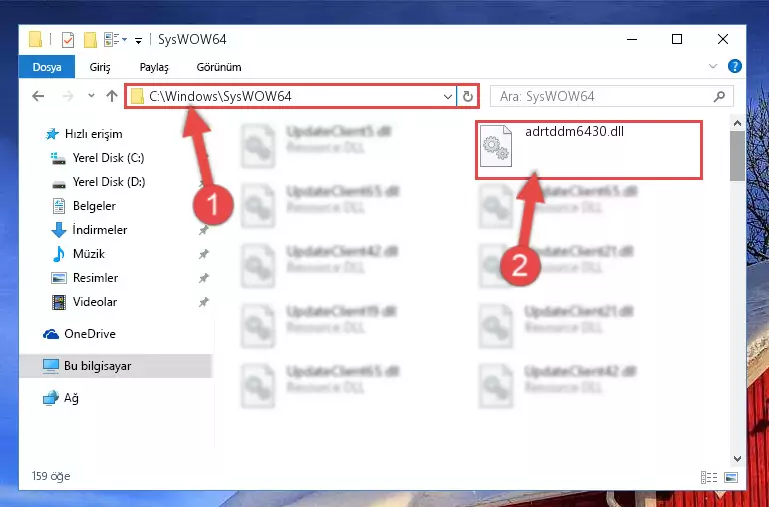This screenshot has height=507, width=769.
Task: Click the adrtddm6430.dll gear file icon
Action: pyautogui.click(x=496, y=146)
